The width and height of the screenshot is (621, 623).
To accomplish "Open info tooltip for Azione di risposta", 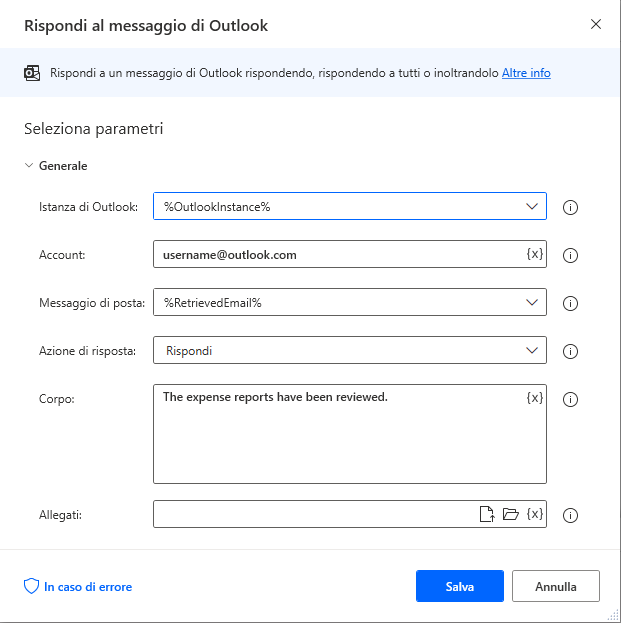I will 570,351.
